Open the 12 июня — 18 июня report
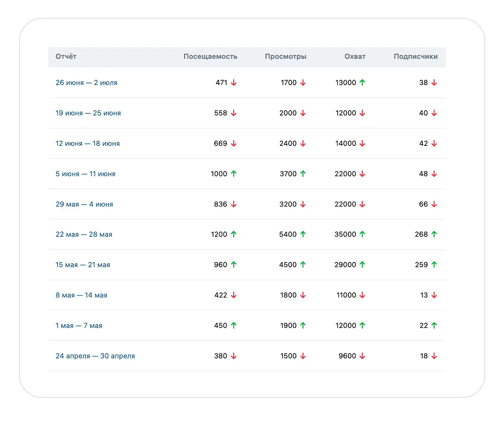Viewport: 504px width, 423px height. click(x=87, y=144)
